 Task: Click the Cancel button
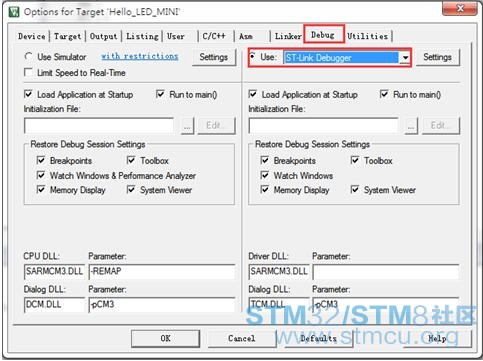click(x=242, y=338)
